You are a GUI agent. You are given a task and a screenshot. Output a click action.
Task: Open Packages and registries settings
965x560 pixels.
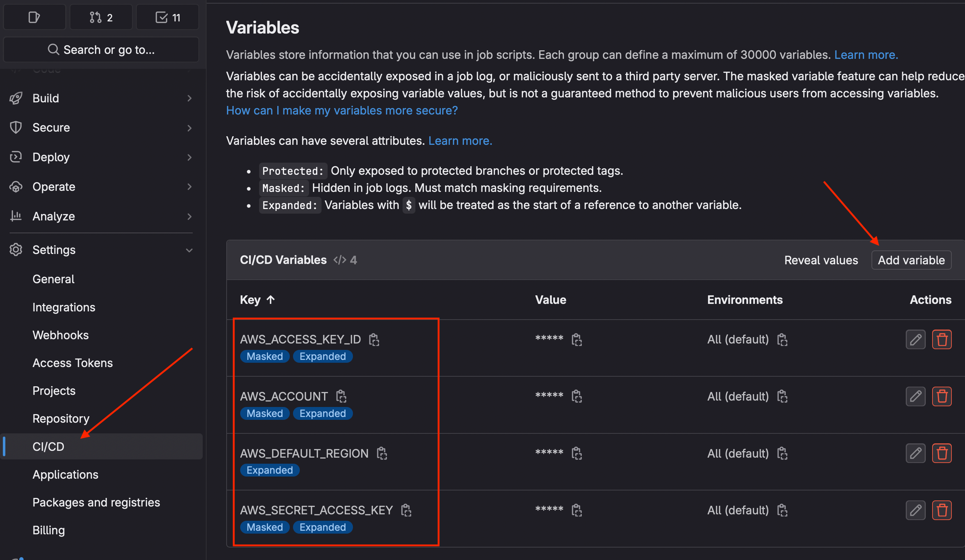[96, 502]
